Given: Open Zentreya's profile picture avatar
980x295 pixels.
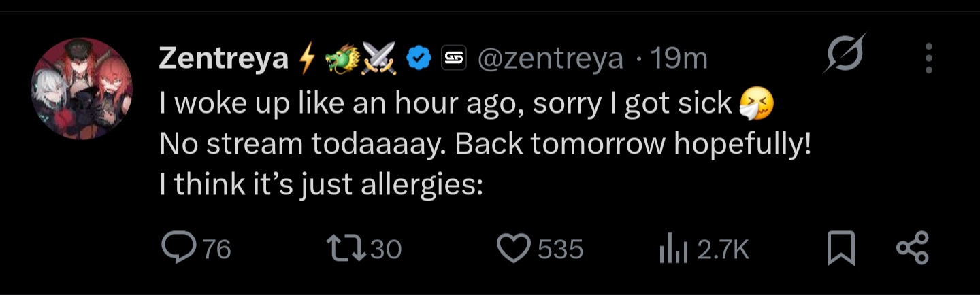Looking at the screenshot, I should 82,88.
